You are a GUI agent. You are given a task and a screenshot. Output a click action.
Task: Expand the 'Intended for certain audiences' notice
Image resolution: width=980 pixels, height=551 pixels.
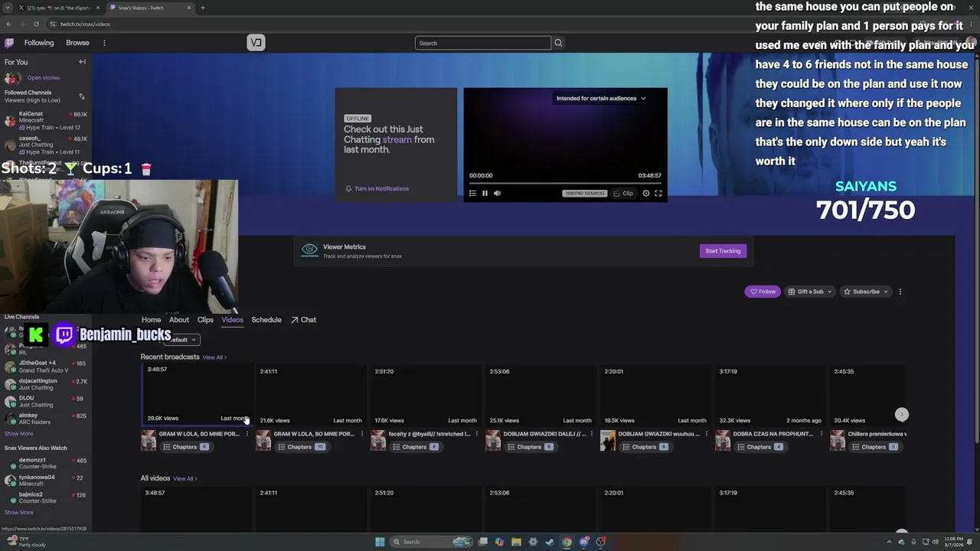(x=601, y=98)
